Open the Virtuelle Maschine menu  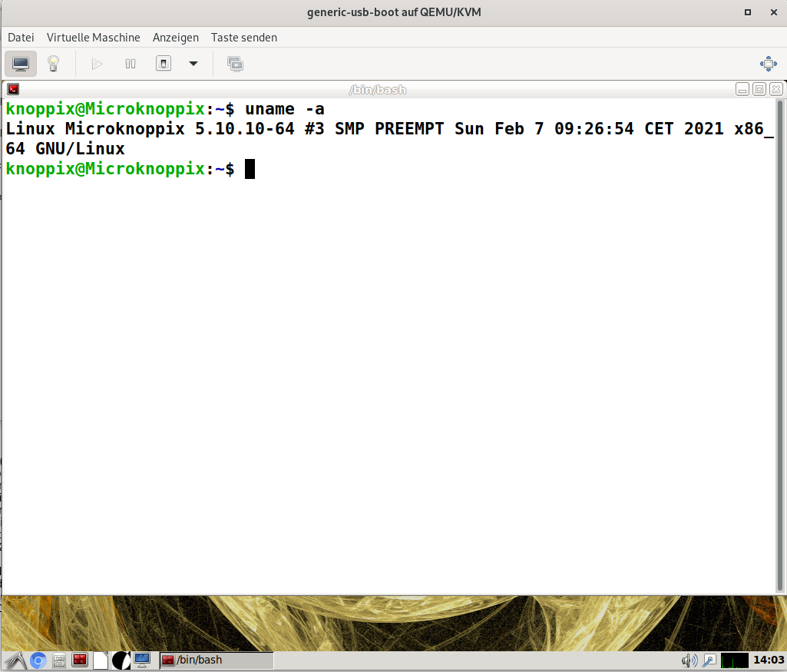pyautogui.click(x=93, y=37)
